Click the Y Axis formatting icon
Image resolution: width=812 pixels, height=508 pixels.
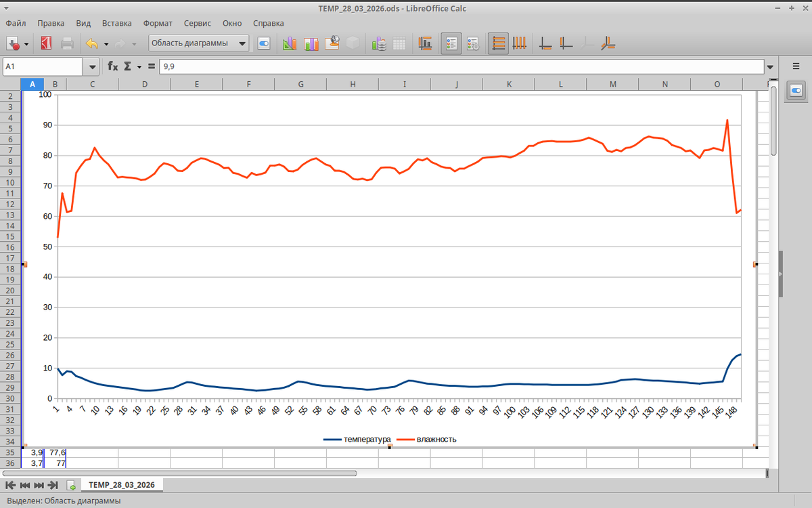click(566, 44)
